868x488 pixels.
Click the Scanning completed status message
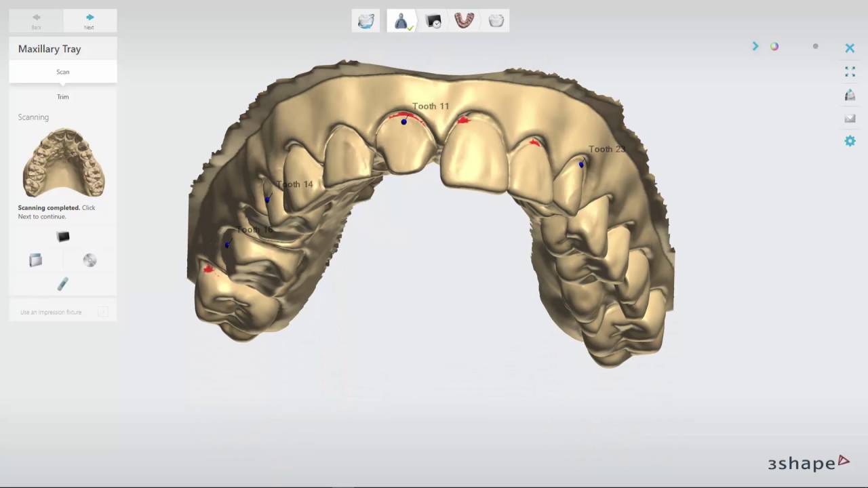(56, 212)
